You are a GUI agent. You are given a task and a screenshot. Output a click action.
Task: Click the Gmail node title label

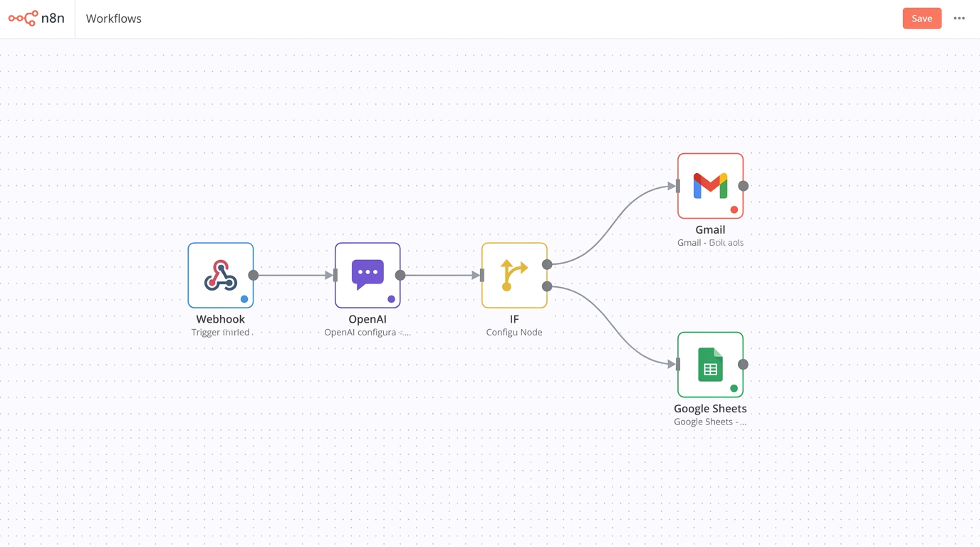click(x=710, y=230)
